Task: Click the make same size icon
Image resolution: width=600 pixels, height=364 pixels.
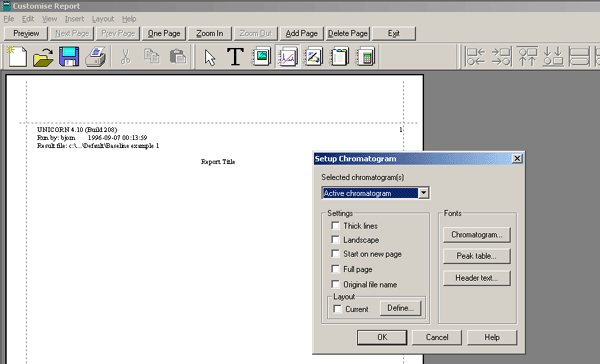Action: (579, 57)
